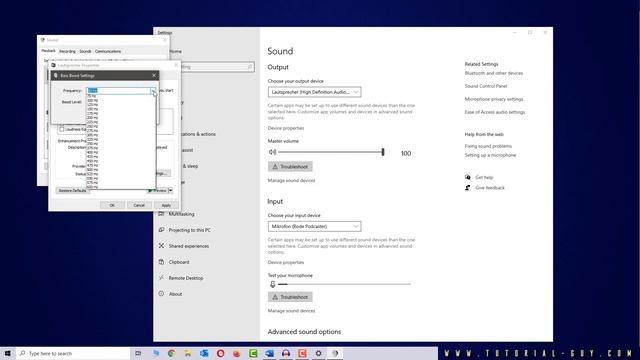Click Restore Defaults in Lautsprecher Properties
640x360 pixels.
(72, 191)
